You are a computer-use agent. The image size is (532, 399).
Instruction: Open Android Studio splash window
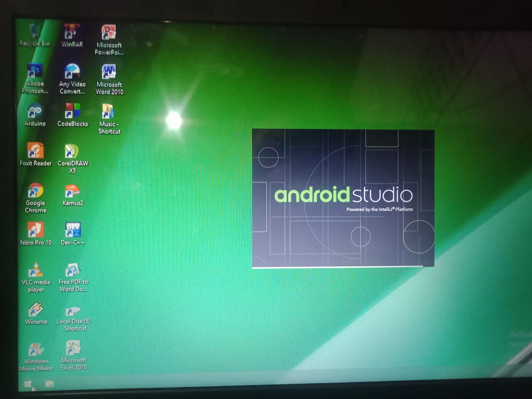tap(342, 198)
